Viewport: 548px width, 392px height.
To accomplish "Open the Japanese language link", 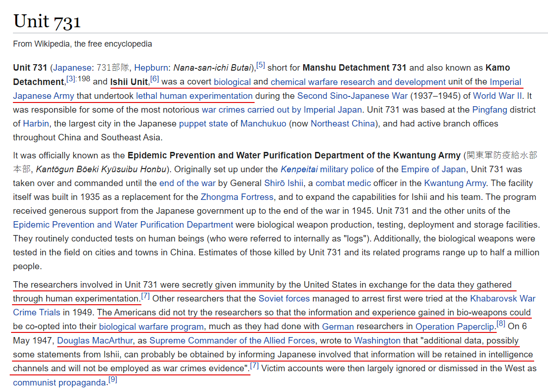I will (x=73, y=68).
